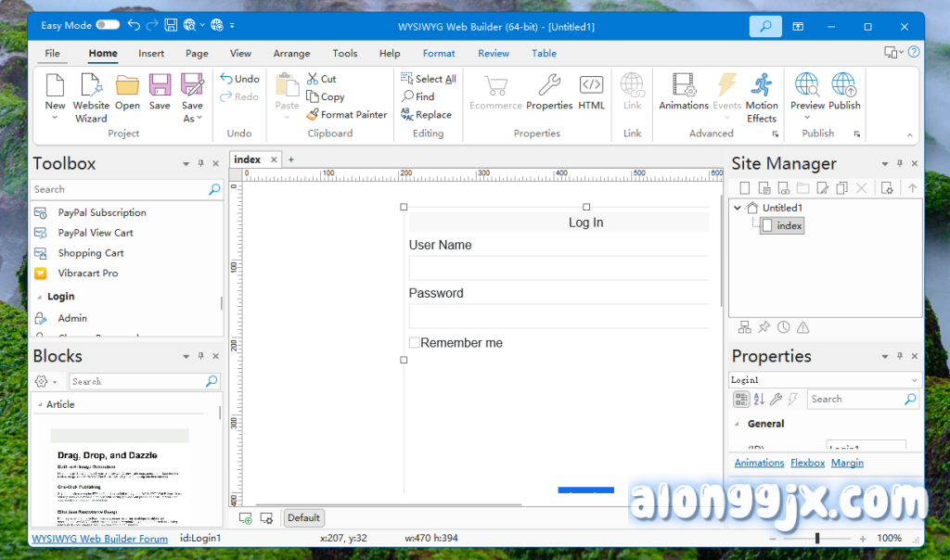Toggle the Easy Mode switch
The height and width of the screenshot is (560, 950).
coord(107,26)
